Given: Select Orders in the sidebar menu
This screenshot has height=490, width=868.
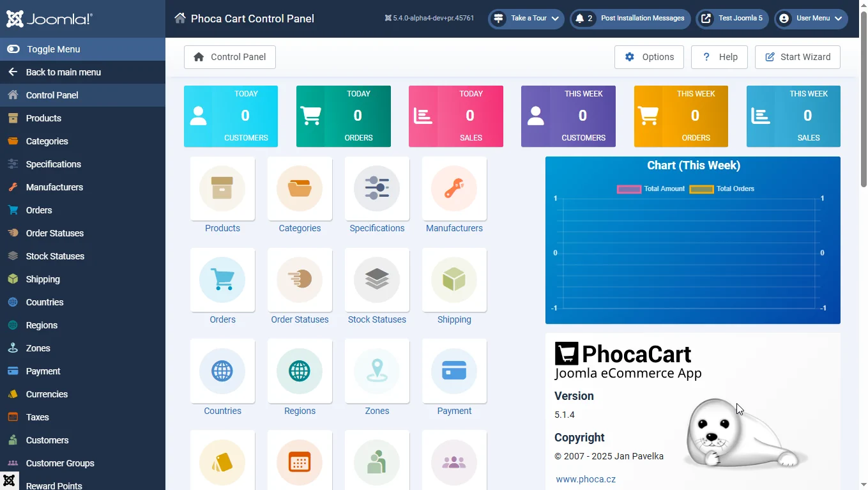Looking at the screenshot, I should point(82,210).
